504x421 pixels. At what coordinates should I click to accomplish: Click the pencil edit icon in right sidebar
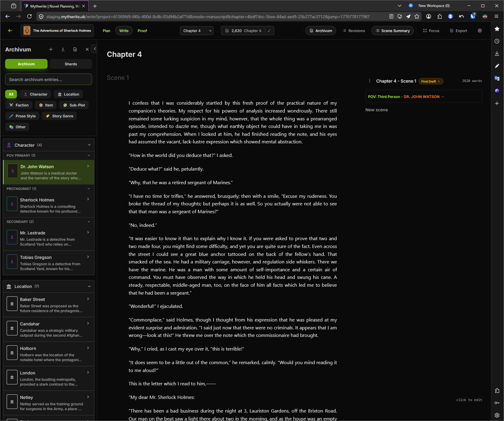497,66
